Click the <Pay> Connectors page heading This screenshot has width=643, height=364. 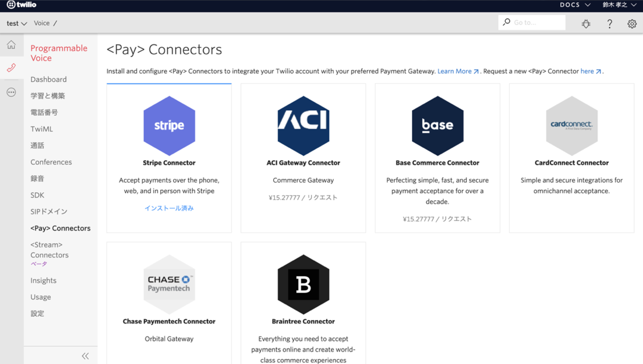click(165, 50)
